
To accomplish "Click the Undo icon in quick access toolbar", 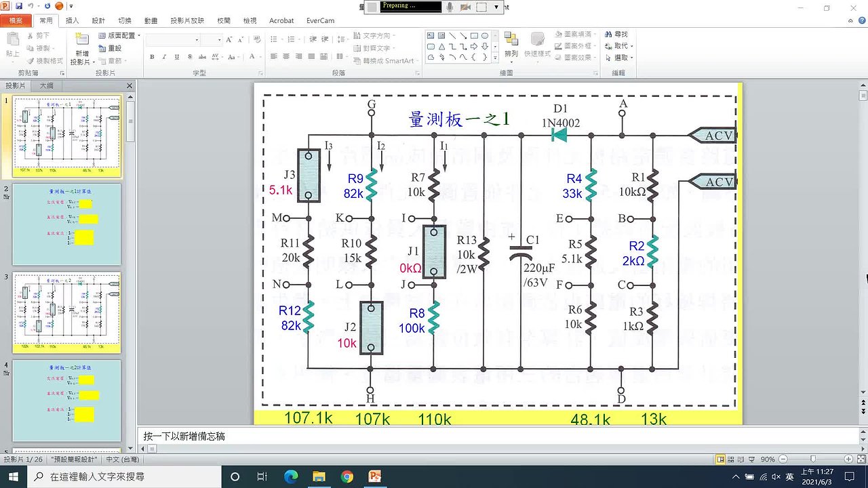I will pos(30,6).
